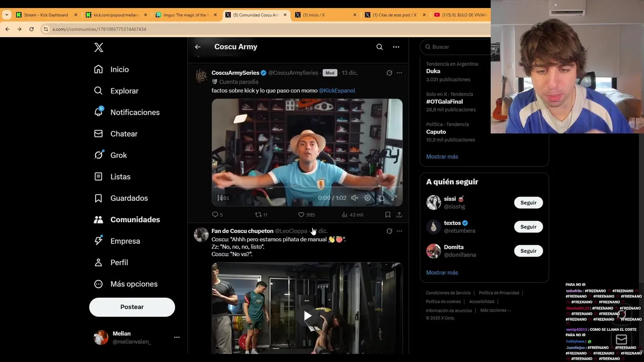Expand the footer Más opciones menu

coord(496,310)
